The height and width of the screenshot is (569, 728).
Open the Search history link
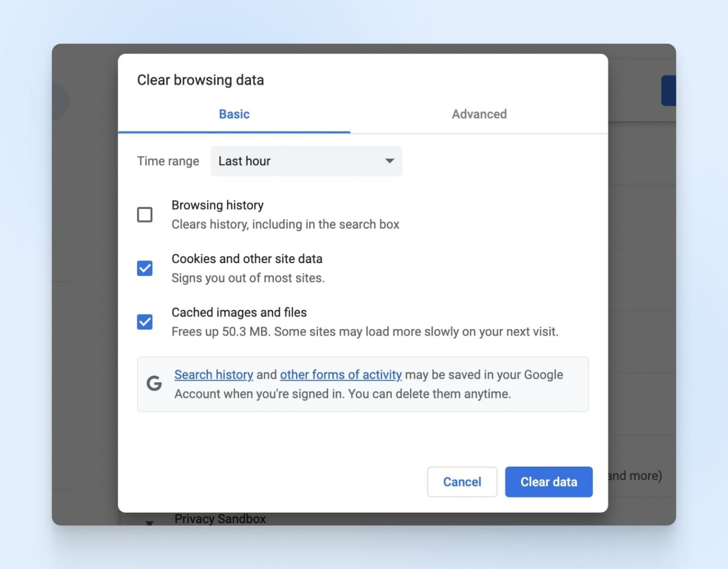point(213,375)
